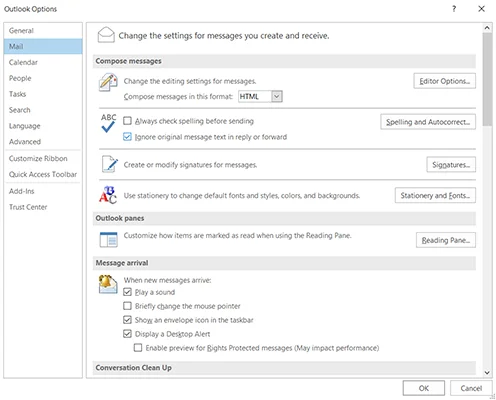Image resolution: width=496 pixels, height=400 pixels.
Task: Enable Briefly change the mouse pointer
Action: [x=127, y=306]
